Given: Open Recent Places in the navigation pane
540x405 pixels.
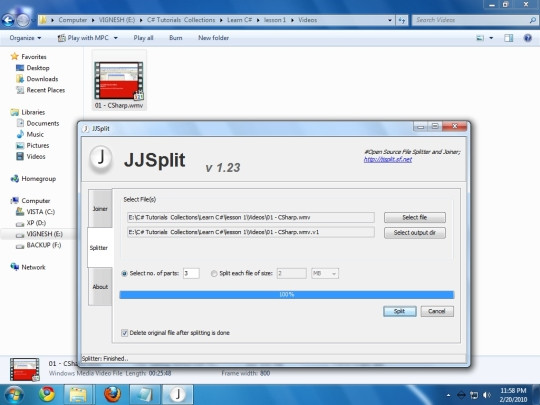Looking at the screenshot, I should [45, 90].
